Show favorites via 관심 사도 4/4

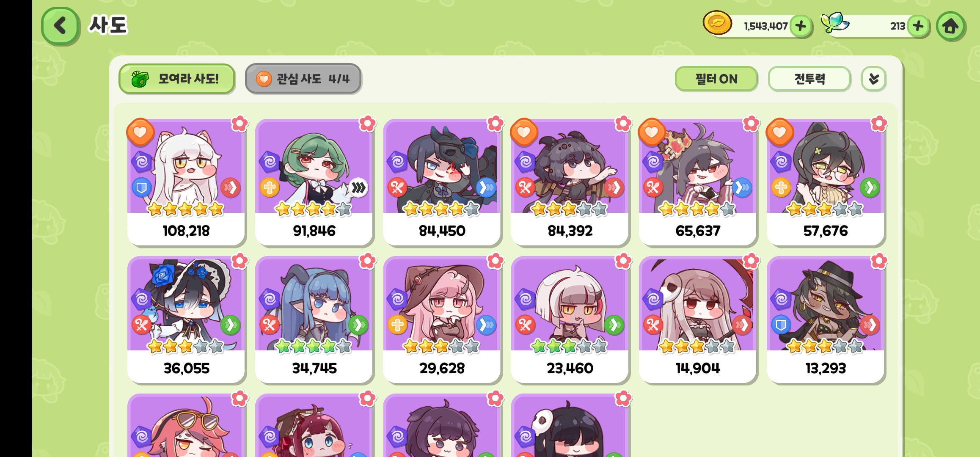click(303, 79)
